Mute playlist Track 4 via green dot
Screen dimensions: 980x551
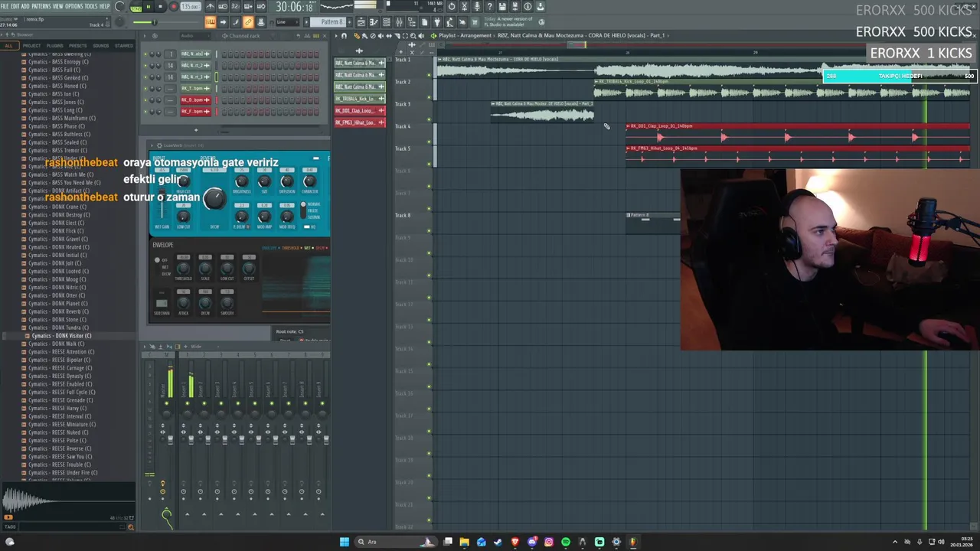coord(429,142)
